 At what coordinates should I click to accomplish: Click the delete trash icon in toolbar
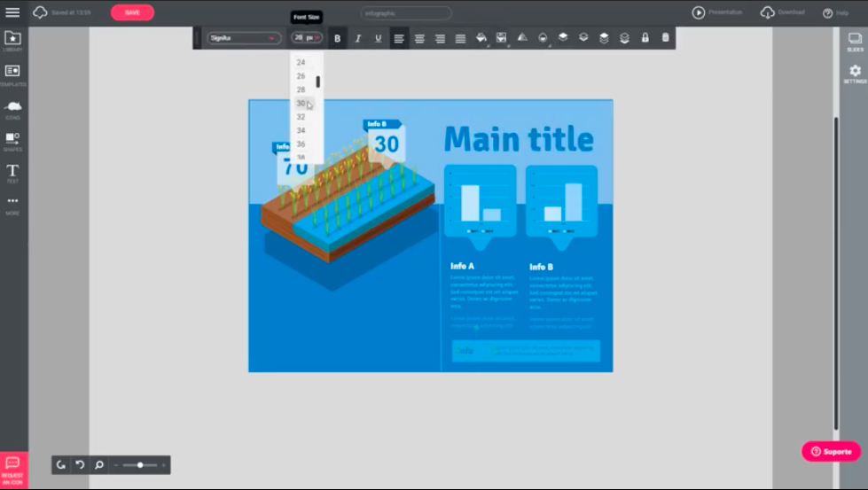[665, 38]
